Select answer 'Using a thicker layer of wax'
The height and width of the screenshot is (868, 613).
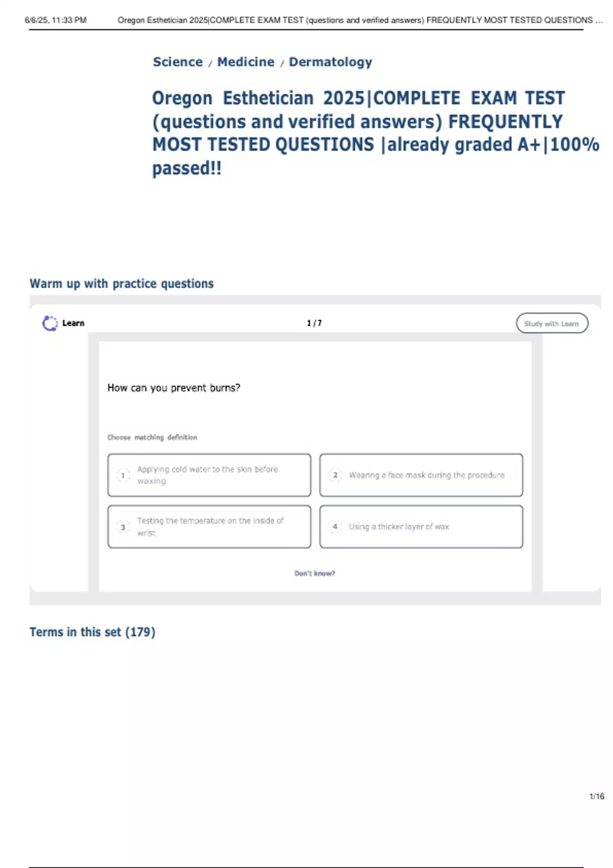(x=421, y=527)
